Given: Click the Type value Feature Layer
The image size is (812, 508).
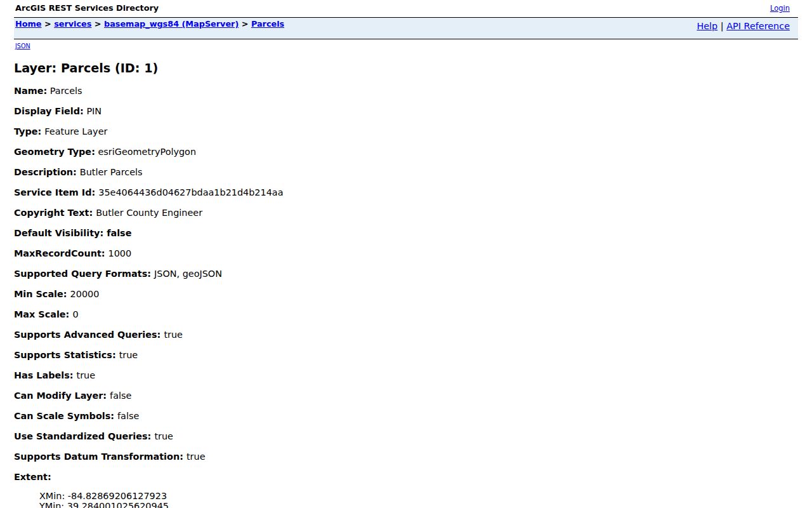Looking at the screenshot, I should [x=76, y=131].
